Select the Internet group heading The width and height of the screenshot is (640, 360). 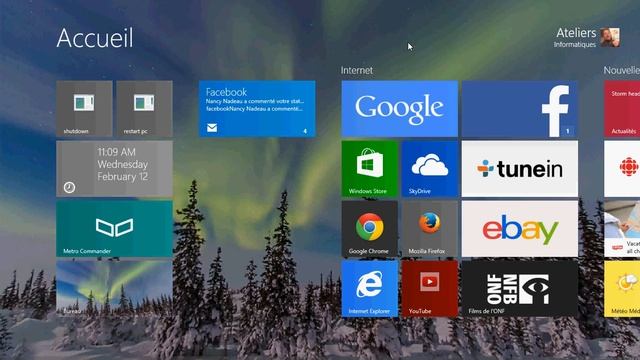[357, 70]
